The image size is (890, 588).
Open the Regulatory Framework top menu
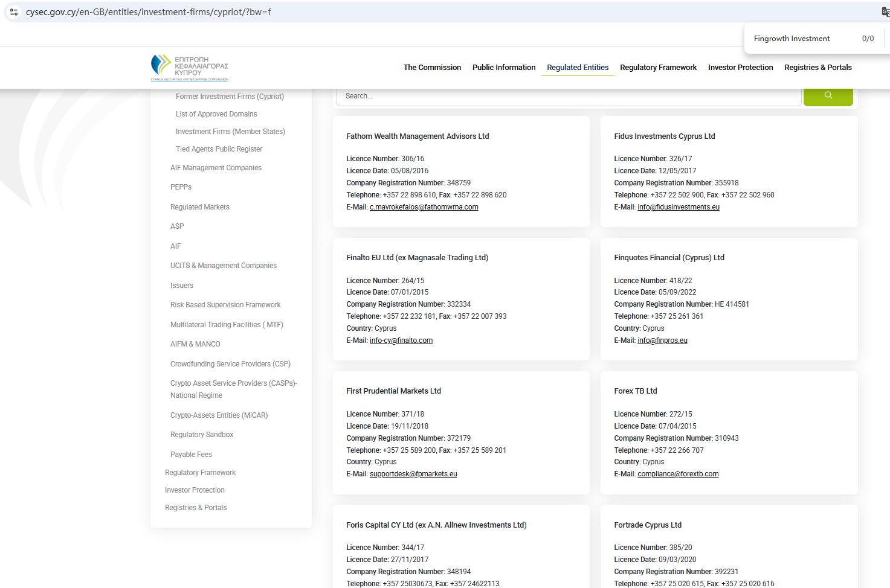(658, 68)
